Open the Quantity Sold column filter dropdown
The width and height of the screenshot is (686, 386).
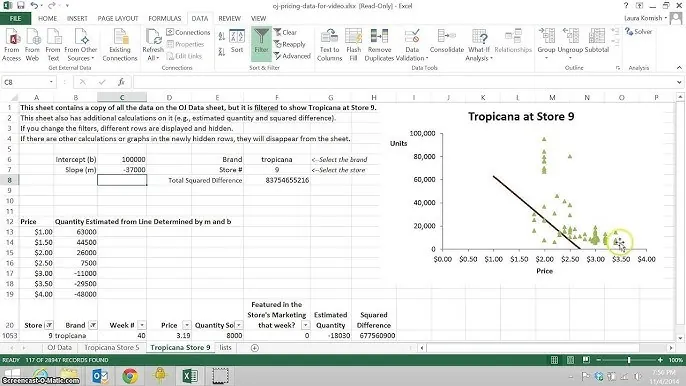(238, 325)
